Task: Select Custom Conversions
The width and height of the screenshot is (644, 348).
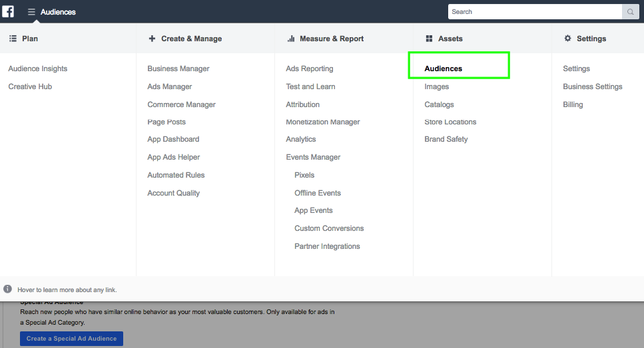Action: coord(329,229)
